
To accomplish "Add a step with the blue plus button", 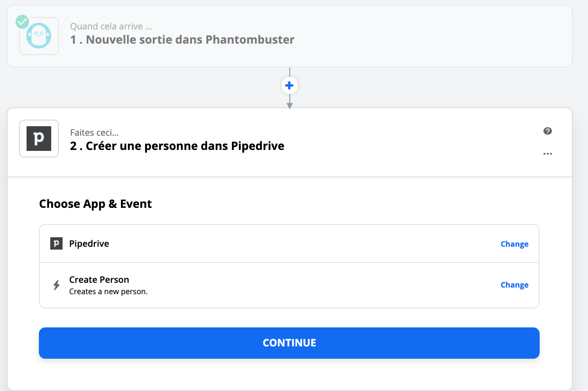I will pos(289,86).
